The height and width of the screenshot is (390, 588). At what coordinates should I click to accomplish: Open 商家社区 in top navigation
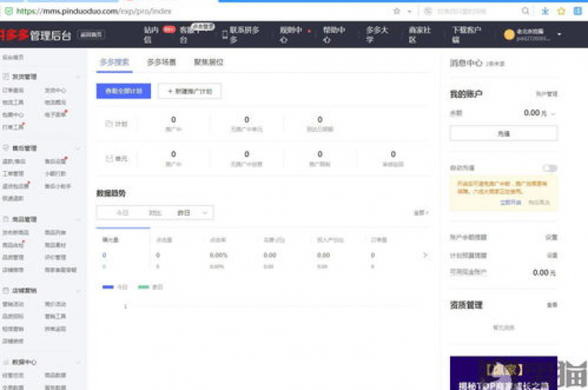(420, 34)
